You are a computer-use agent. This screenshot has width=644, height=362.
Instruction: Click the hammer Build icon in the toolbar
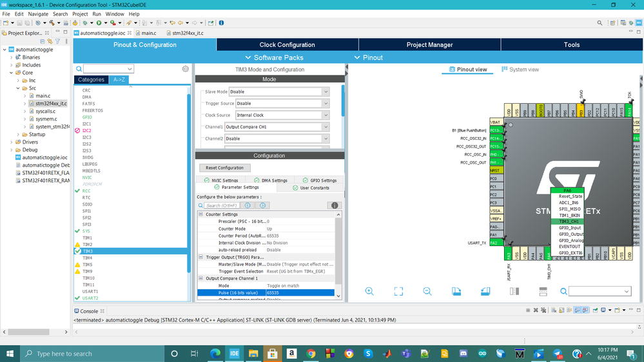coord(52,23)
